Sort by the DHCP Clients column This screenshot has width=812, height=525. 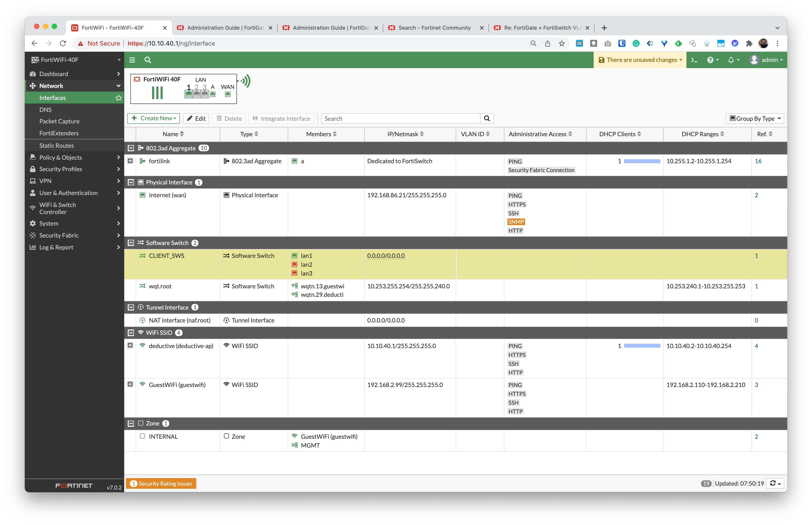620,134
